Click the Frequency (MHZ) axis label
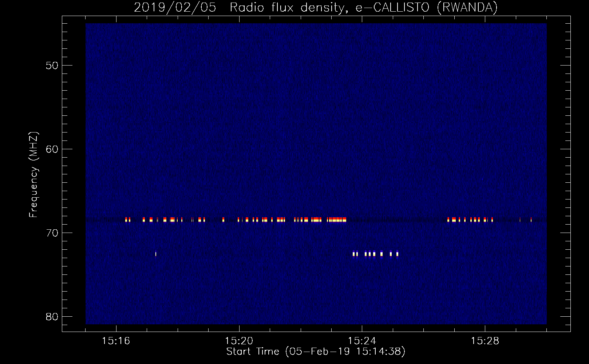Image resolution: width=589 pixels, height=364 pixels. (33, 175)
